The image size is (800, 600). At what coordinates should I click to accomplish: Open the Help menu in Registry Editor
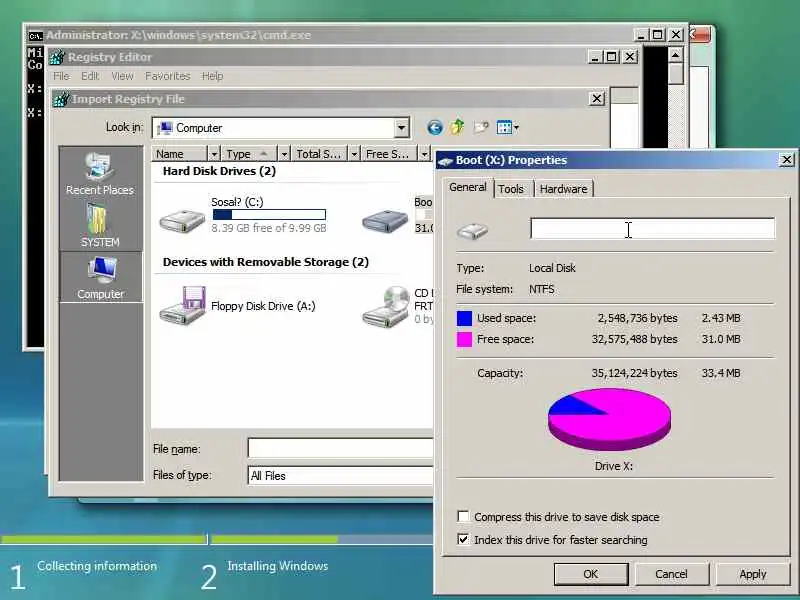(x=212, y=76)
